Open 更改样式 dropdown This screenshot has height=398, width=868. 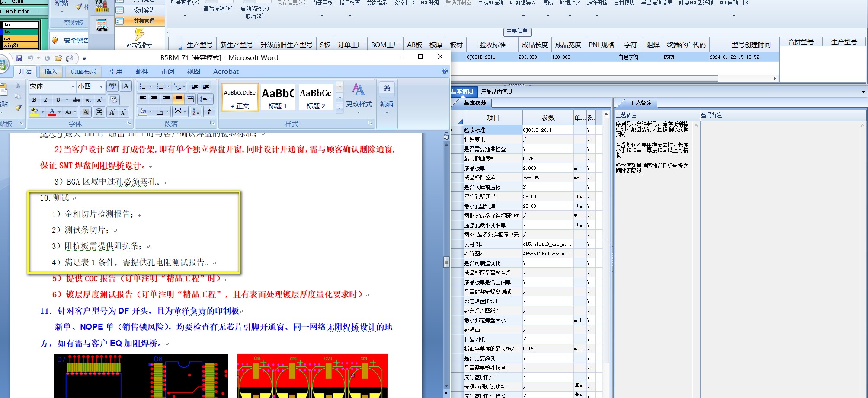point(359,99)
